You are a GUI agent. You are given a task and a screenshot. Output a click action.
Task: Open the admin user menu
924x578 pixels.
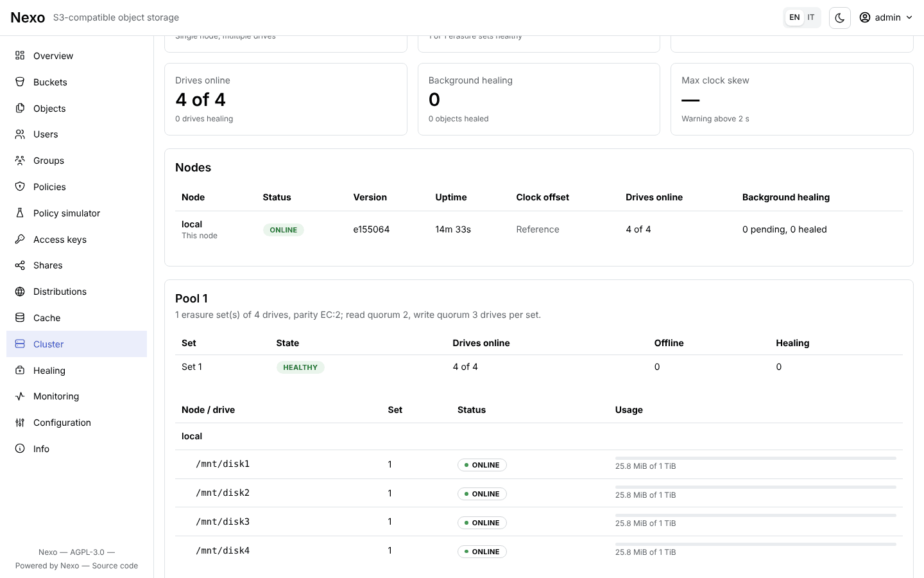886,17
